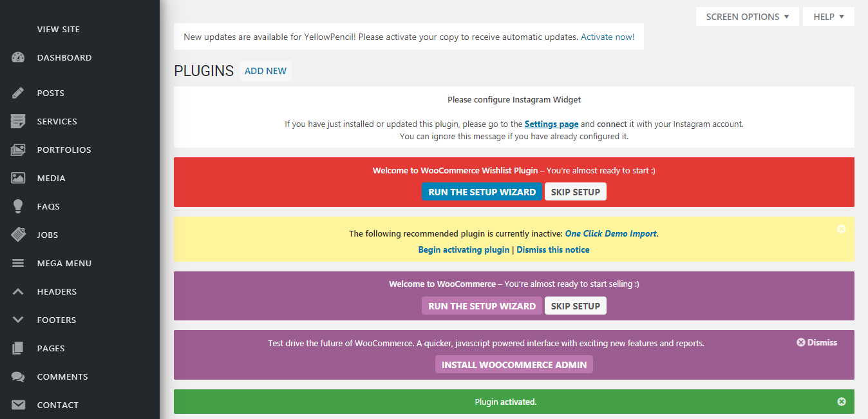Click the Footers down-chevron icon

(18, 320)
